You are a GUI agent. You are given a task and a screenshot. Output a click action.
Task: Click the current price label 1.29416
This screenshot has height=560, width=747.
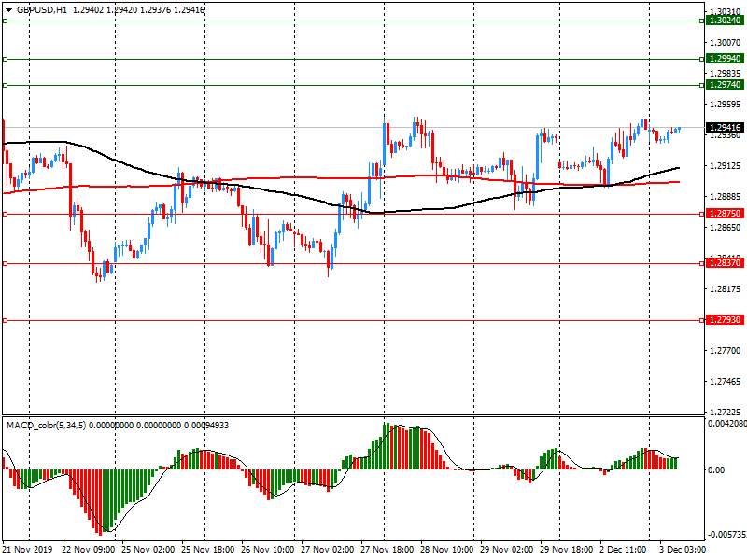[x=725, y=128]
